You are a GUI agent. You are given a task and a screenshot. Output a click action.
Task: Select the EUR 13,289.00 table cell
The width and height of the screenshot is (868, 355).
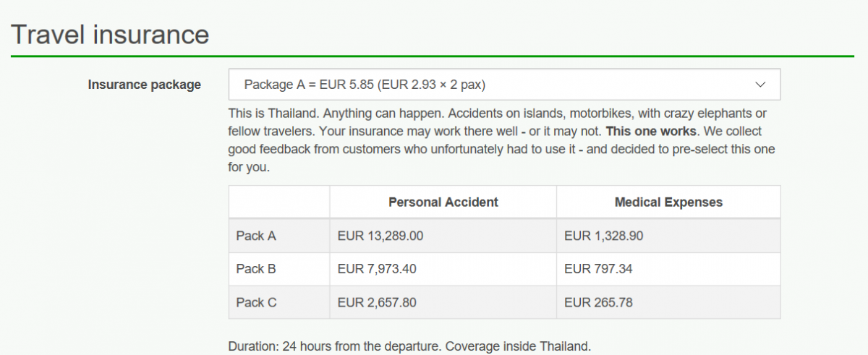380,236
